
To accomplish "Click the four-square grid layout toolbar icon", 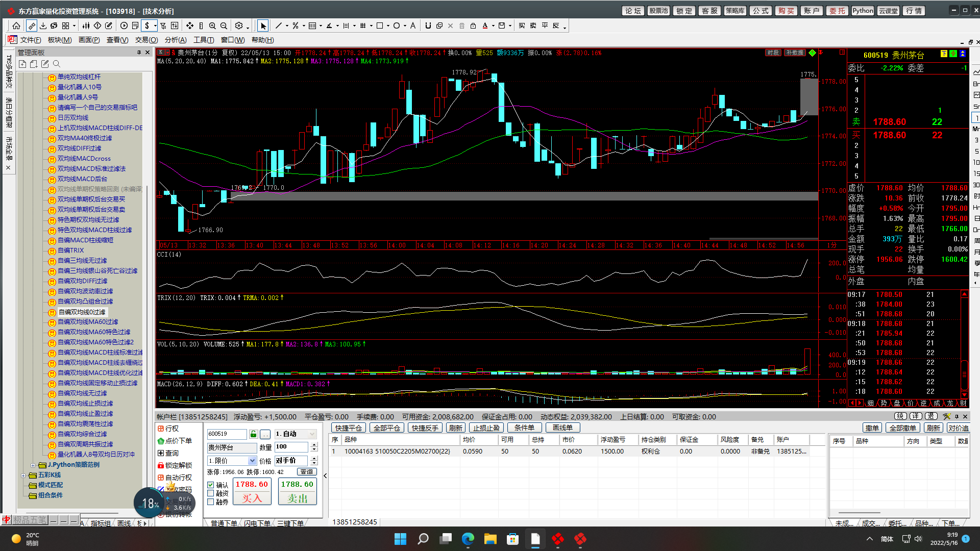I will coord(65,26).
